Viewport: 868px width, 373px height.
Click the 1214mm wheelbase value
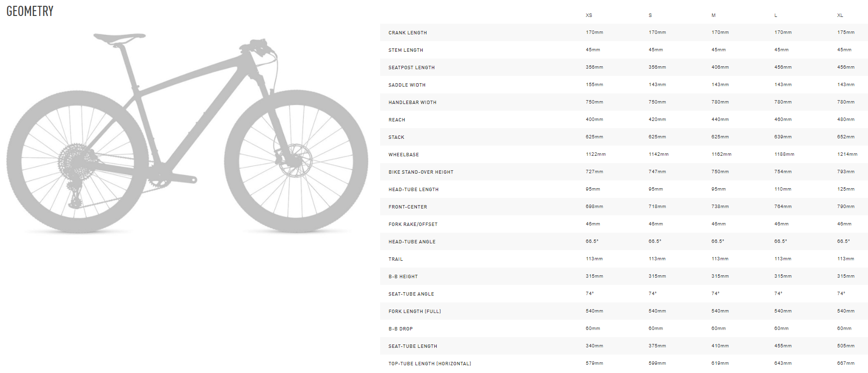pyautogui.click(x=847, y=154)
